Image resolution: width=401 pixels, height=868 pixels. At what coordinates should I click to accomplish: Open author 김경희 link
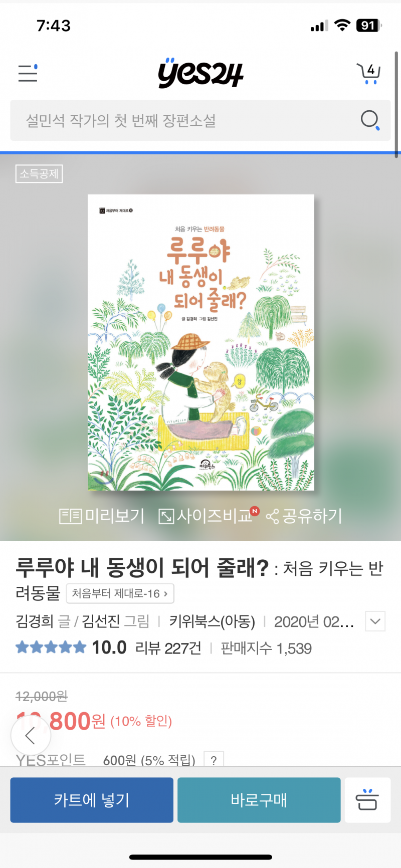click(35, 621)
